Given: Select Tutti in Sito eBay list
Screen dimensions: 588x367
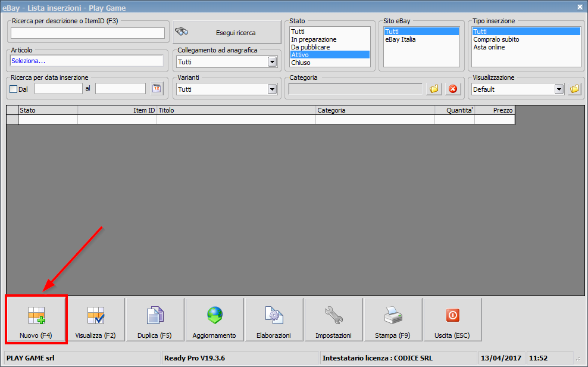Looking at the screenshot, I should click(x=421, y=32).
